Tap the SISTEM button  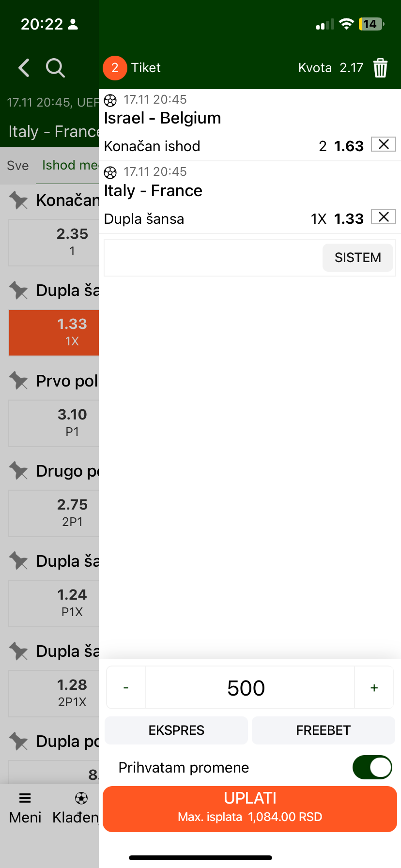point(357,258)
